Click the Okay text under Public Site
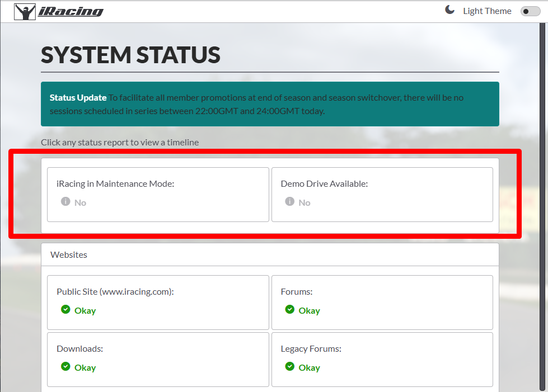The width and height of the screenshot is (548, 392). [85, 311]
